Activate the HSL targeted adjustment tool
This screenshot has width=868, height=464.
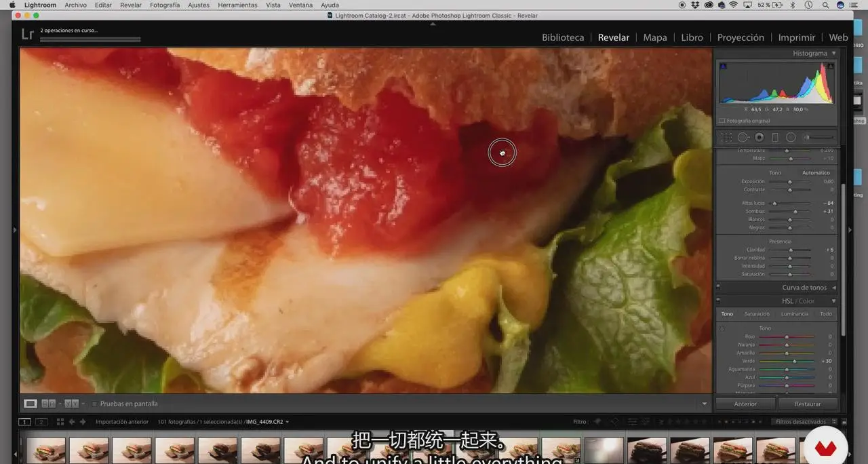tap(722, 329)
